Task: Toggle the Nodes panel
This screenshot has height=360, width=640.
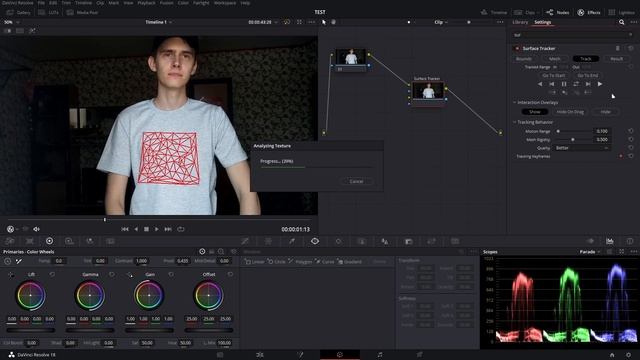Action: (x=558, y=13)
